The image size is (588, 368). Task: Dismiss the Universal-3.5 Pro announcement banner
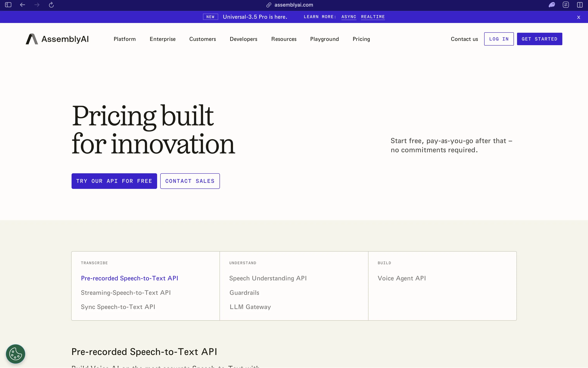pyautogui.click(x=579, y=17)
